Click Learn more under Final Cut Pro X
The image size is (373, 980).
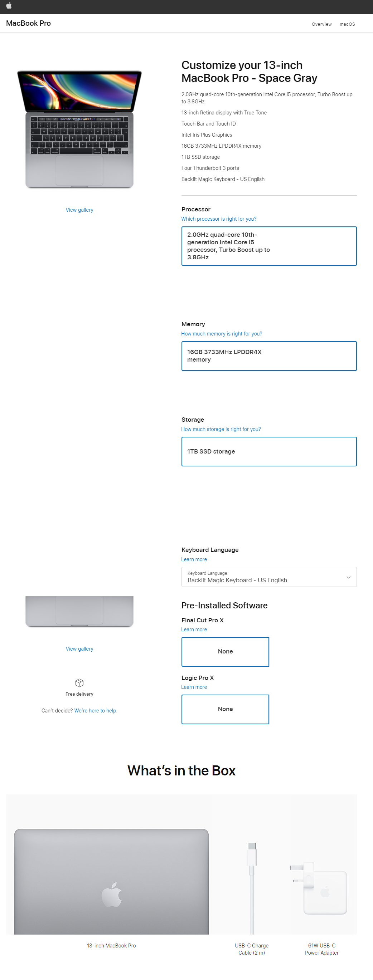194,629
